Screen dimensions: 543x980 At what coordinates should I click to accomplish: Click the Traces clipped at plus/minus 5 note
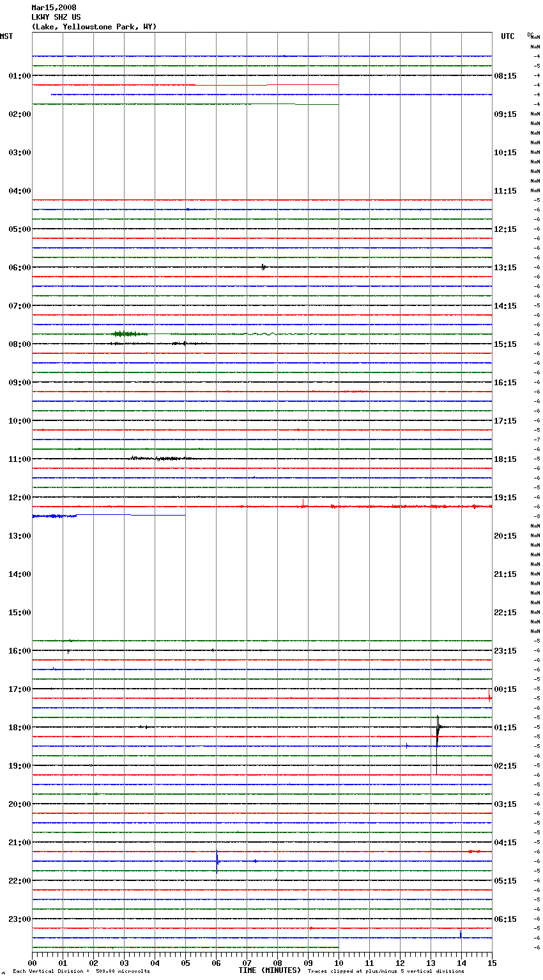coord(386,972)
